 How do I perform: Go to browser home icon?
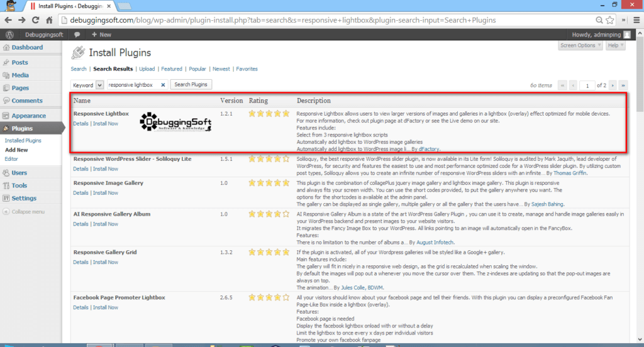[49, 20]
